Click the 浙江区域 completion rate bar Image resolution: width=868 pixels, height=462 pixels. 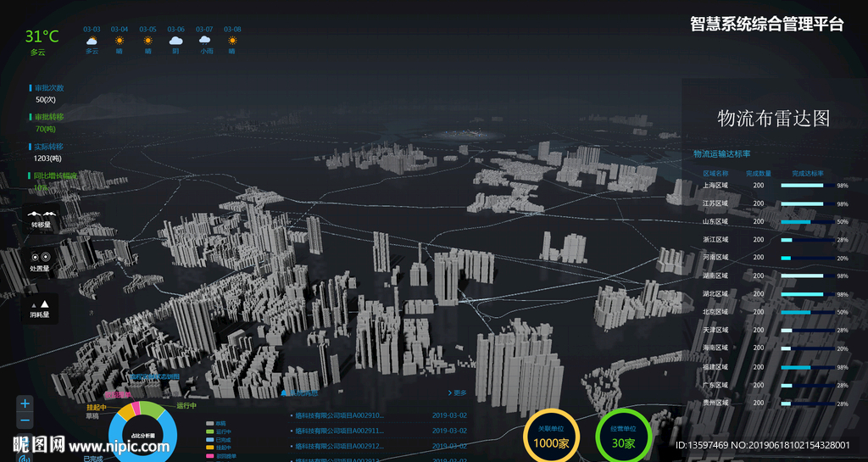808,240
